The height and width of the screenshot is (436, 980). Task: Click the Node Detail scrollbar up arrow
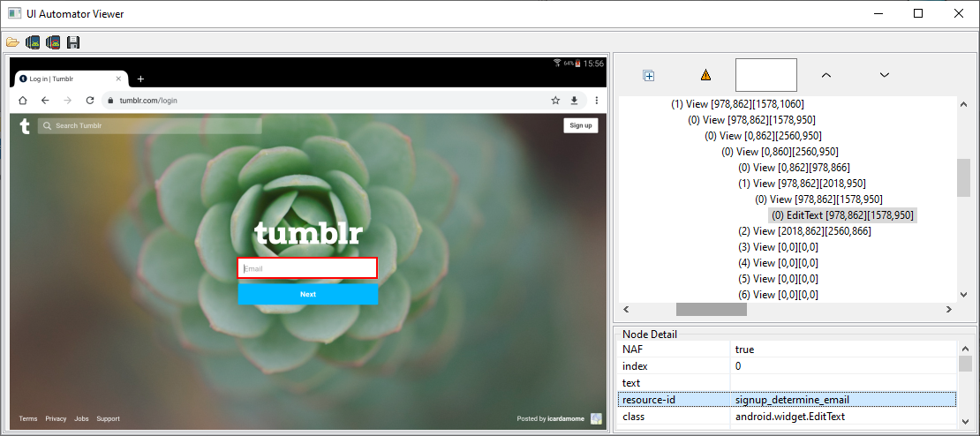point(965,350)
